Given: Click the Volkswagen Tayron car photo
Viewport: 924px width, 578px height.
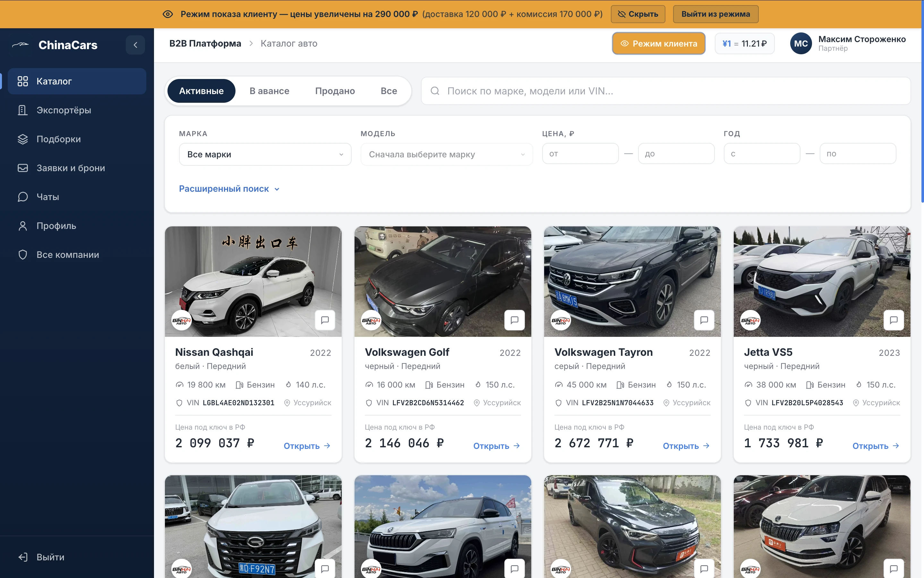Looking at the screenshot, I should click(632, 281).
